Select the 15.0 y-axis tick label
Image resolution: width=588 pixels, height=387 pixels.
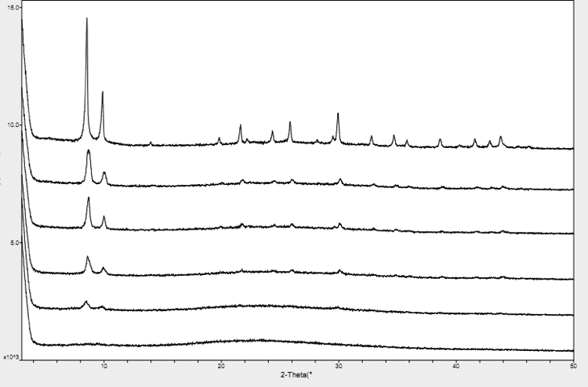[x=13, y=7]
